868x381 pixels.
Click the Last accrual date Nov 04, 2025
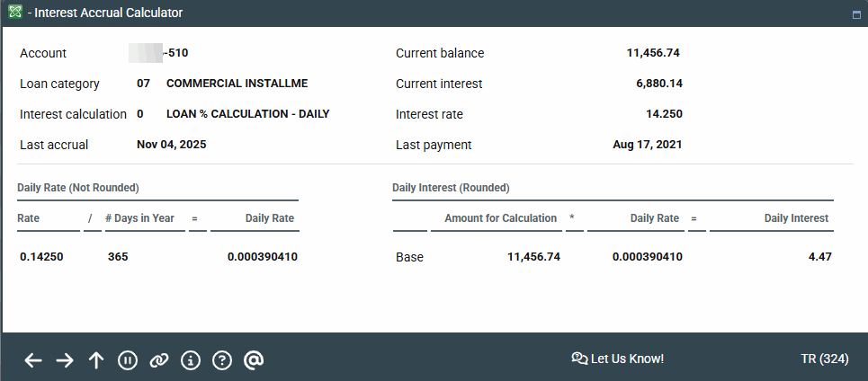point(172,145)
